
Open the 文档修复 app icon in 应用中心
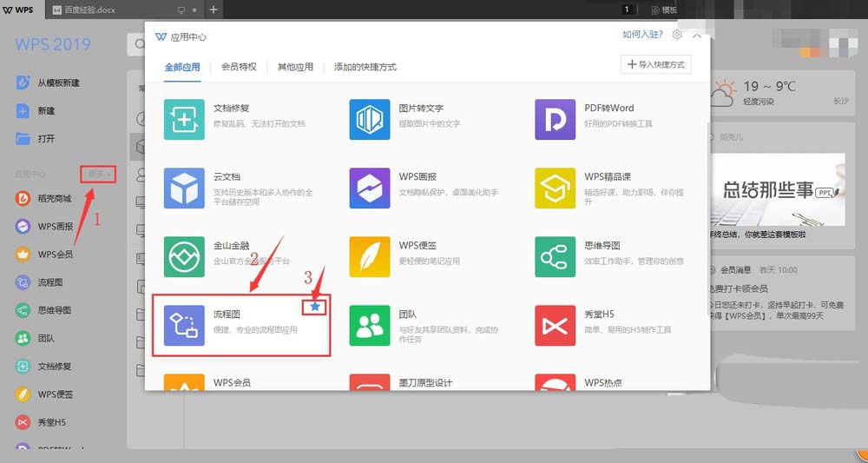[184, 120]
